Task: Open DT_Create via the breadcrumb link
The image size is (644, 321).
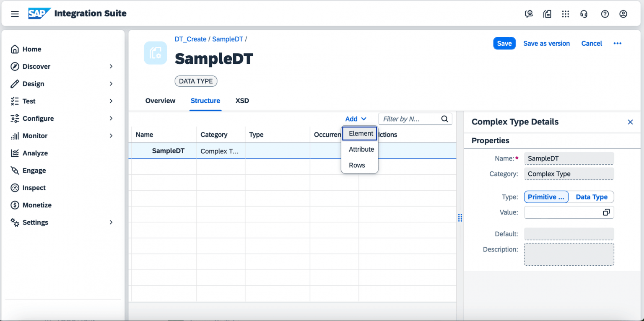Action: (x=190, y=39)
